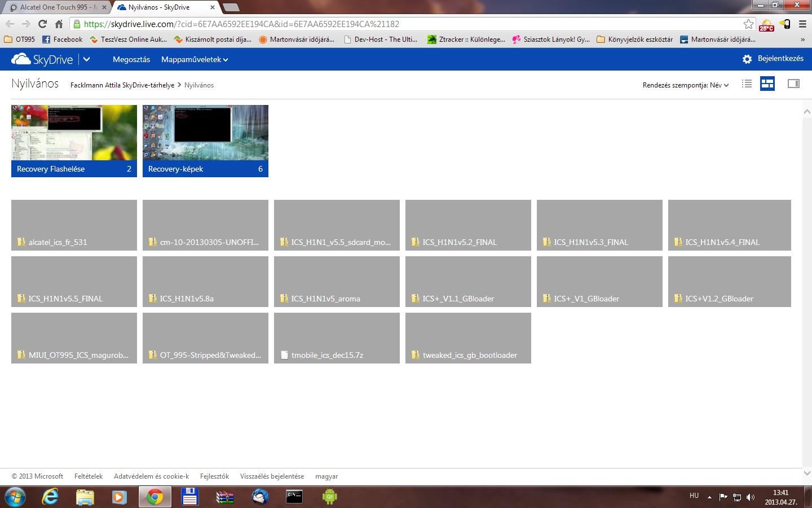Click the Visszaélés bejelentése link
The height and width of the screenshot is (508, 812).
pyautogui.click(x=272, y=476)
